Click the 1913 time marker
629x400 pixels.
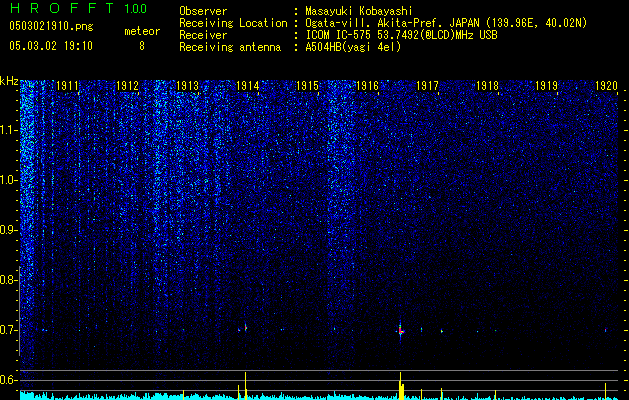[x=187, y=86]
